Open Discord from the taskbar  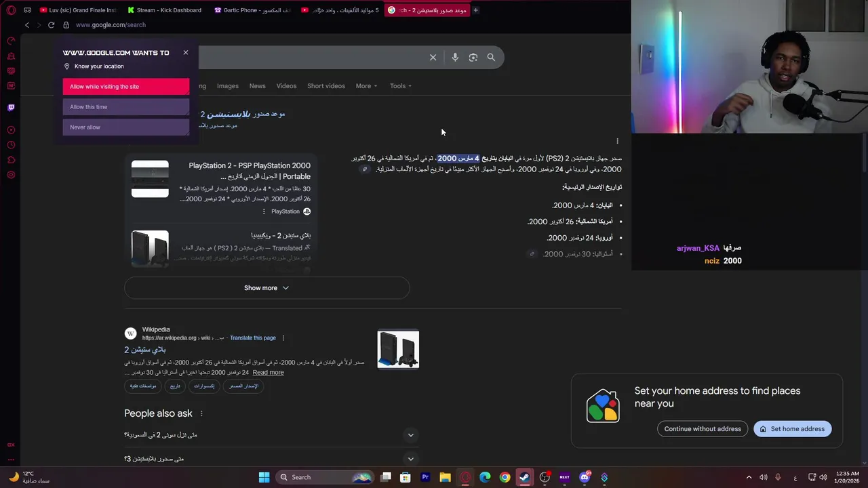585,477
